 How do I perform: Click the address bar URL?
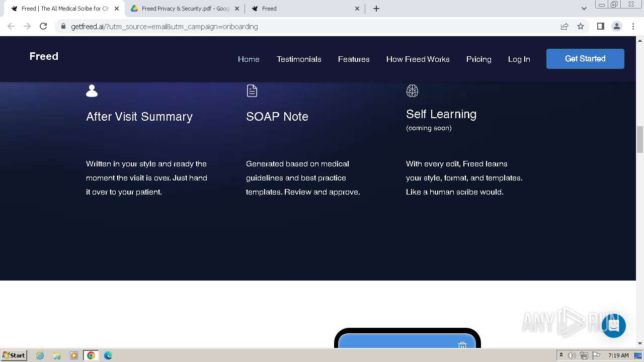click(165, 27)
